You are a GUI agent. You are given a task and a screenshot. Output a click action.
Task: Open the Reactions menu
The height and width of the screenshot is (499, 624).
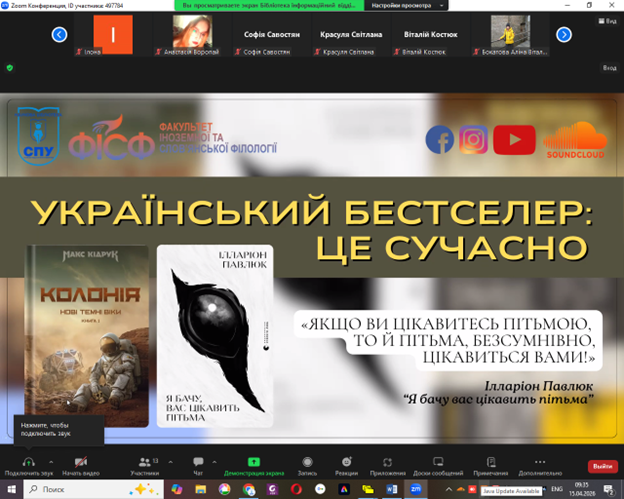pyautogui.click(x=346, y=461)
